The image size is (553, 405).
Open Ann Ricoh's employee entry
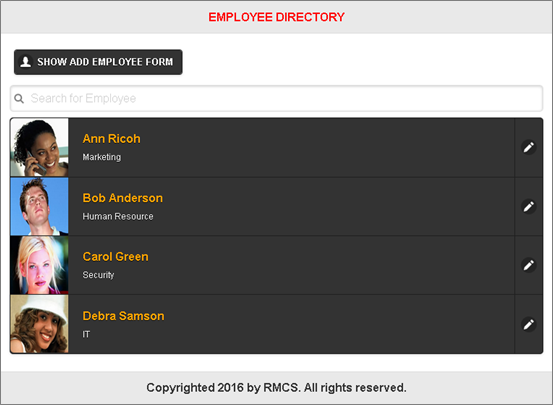tap(262, 147)
